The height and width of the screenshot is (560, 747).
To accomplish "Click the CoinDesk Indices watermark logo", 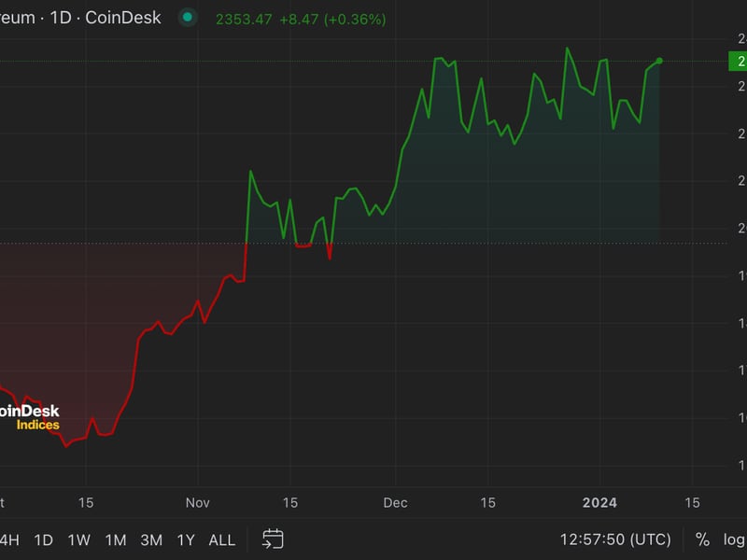I will tap(30, 417).
